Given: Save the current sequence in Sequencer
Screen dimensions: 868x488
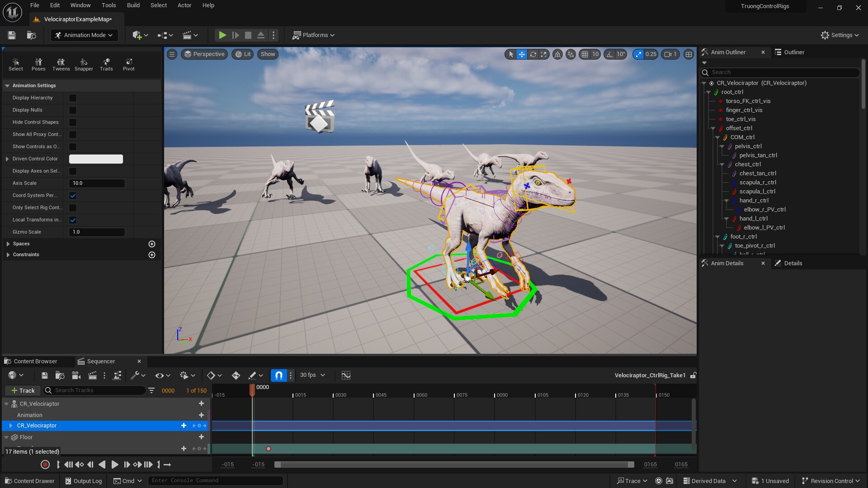Looking at the screenshot, I should click(44, 375).
